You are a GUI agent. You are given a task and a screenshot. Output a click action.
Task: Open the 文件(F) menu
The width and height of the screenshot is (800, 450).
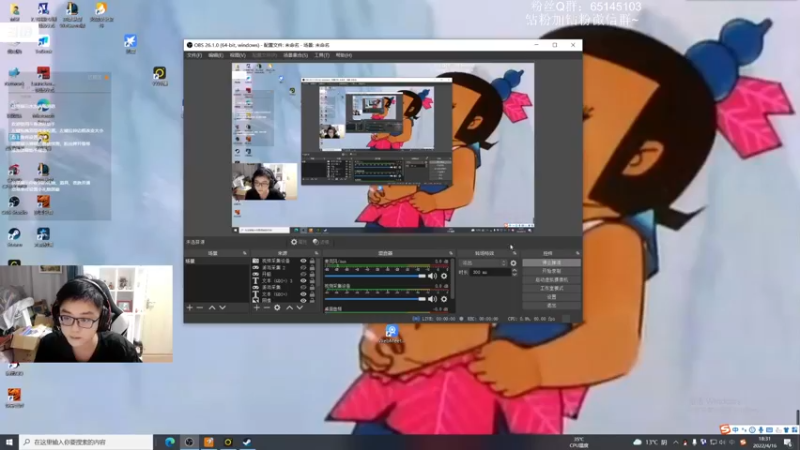pyautogui.click(x=194, y=55)
